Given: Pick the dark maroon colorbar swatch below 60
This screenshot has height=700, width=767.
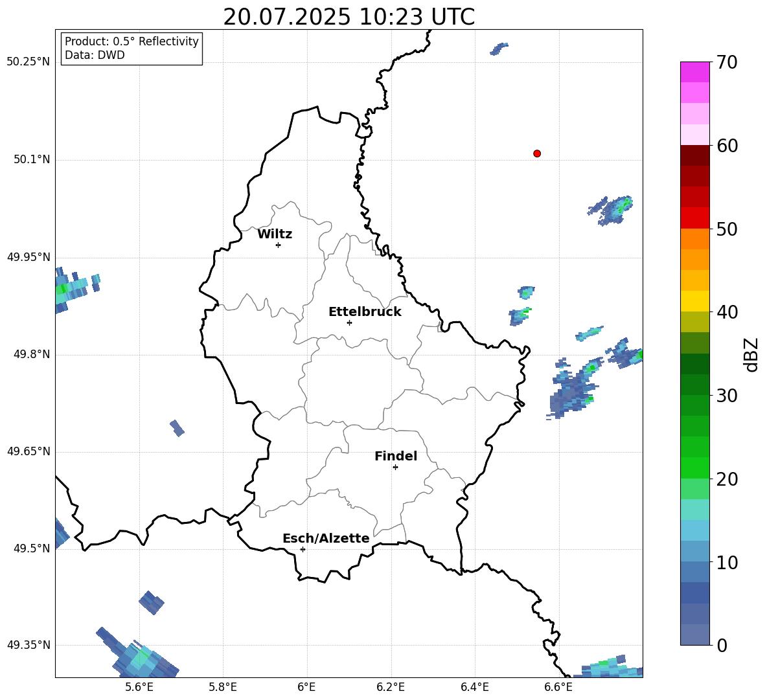Looking at the screenshot, I should pyautogui.click(x=695, y=155).
